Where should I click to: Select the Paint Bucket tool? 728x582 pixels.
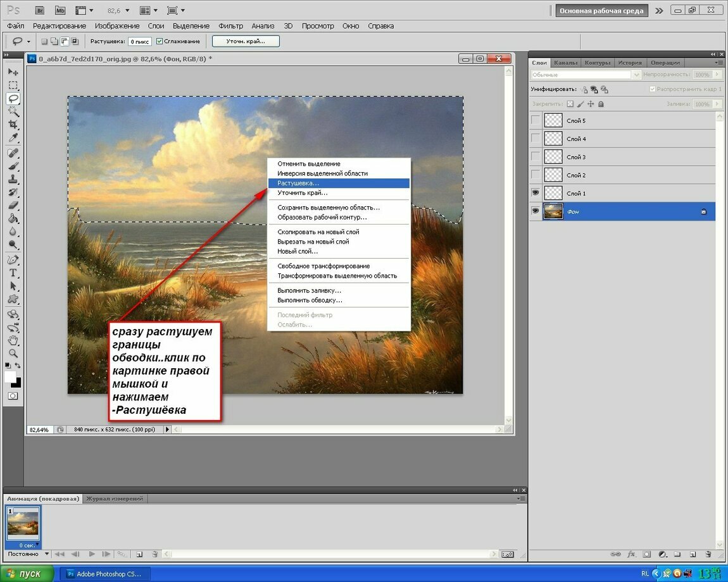13,219
